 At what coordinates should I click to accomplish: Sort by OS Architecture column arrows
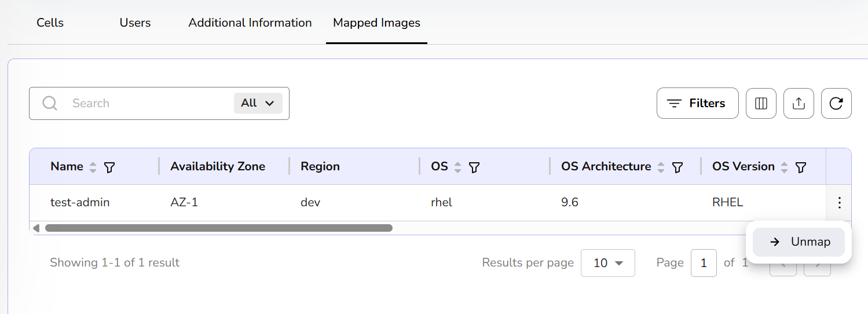(x=661, y=167)
